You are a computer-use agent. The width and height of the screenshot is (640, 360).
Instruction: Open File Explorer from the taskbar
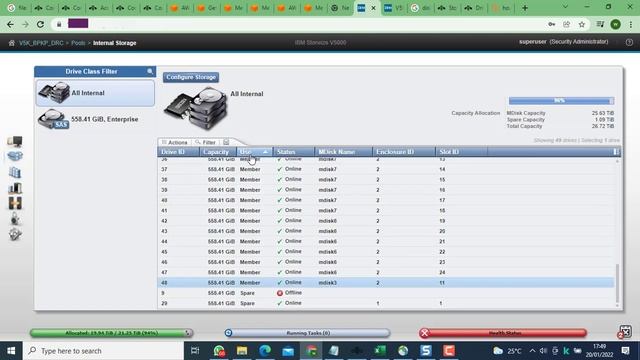[x=242, y=351]
